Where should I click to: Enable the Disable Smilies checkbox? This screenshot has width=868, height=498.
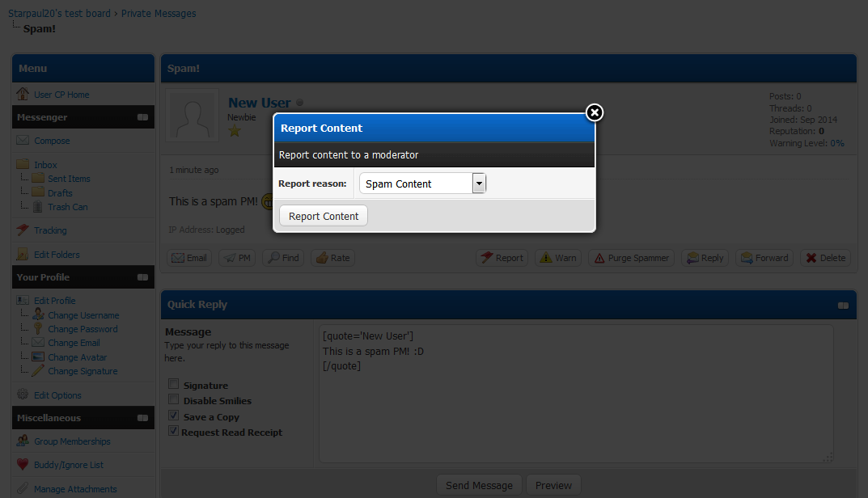click(x=174, y=399)
